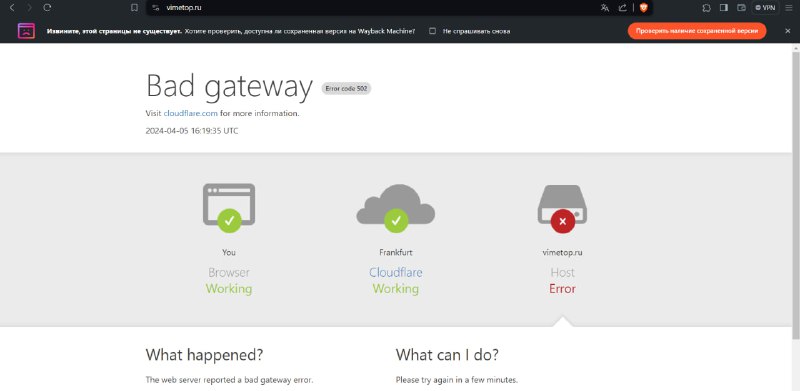Viewport: 800px width, 391px height.
Task: Go back to the previous page
Action: click(12, 8)
